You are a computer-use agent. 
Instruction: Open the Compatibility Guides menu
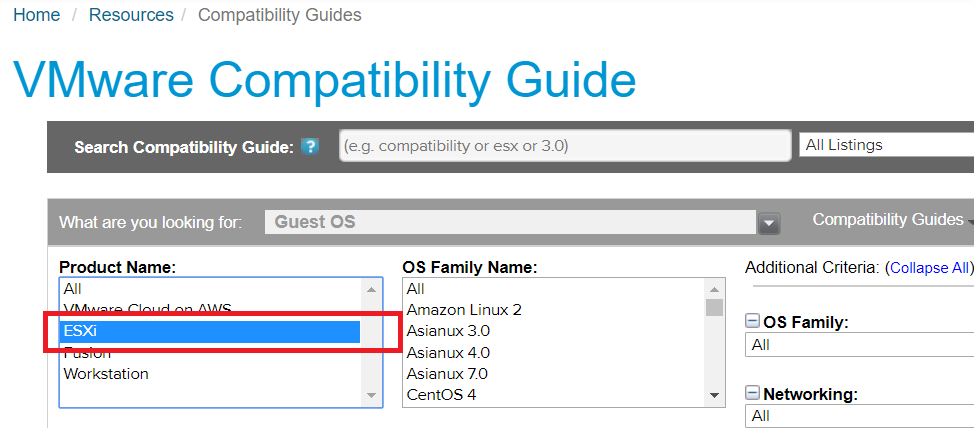click(888, 220)
